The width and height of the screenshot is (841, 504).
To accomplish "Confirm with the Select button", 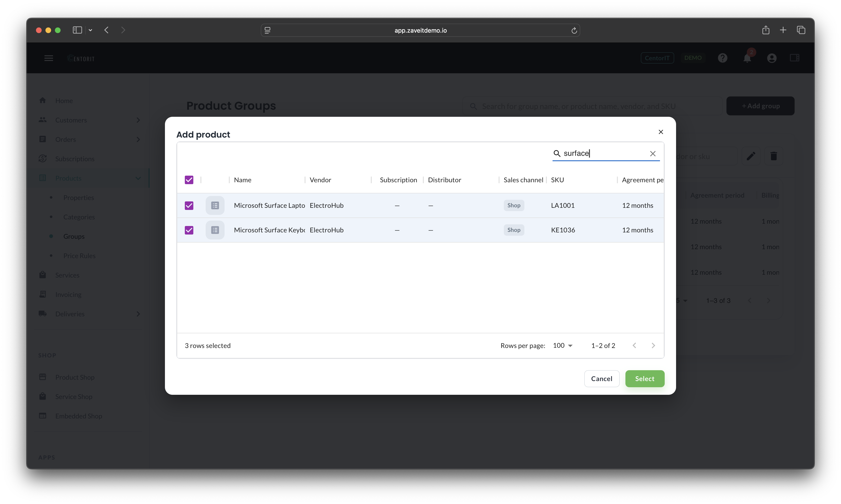I will [645, 378].
